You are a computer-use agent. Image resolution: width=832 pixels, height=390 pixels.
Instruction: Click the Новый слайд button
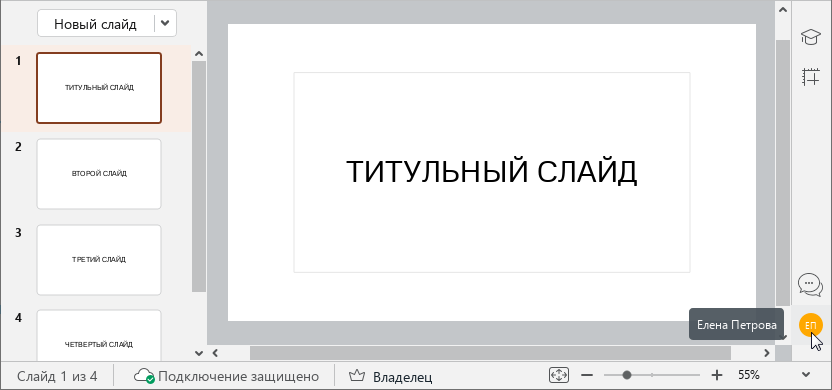point(96,24)
